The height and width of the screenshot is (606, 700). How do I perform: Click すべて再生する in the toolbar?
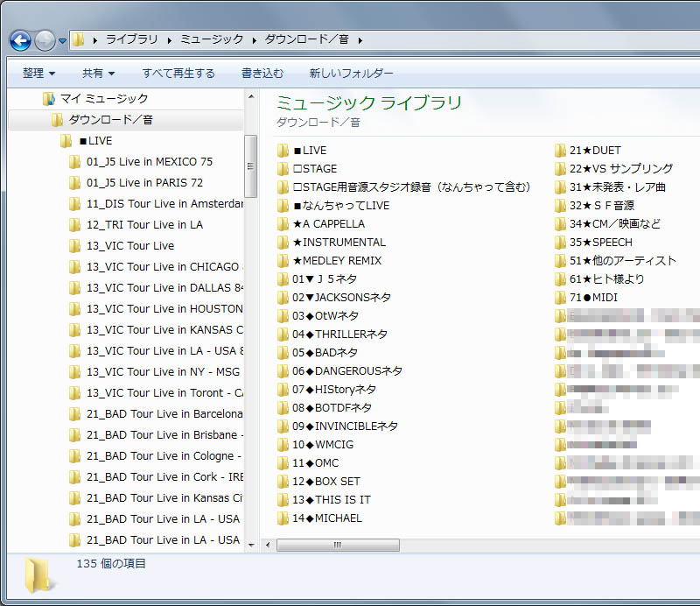point(178,73)
